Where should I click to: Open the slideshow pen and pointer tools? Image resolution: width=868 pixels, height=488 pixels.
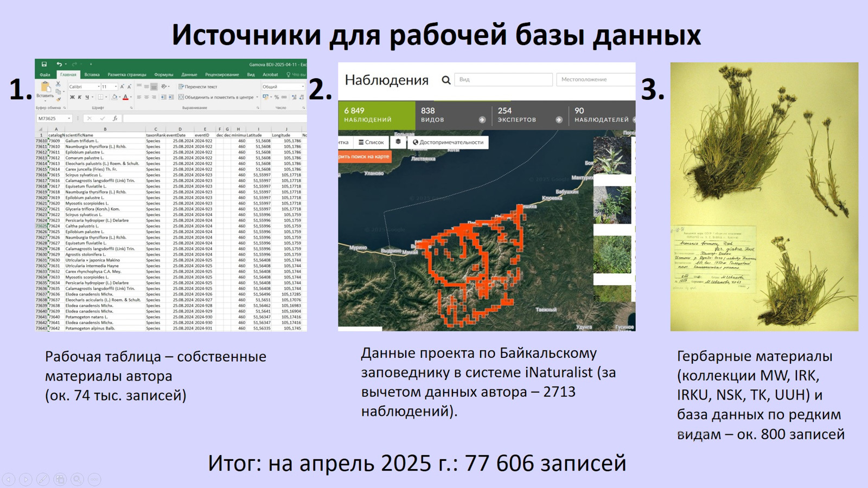pos(43,479)
